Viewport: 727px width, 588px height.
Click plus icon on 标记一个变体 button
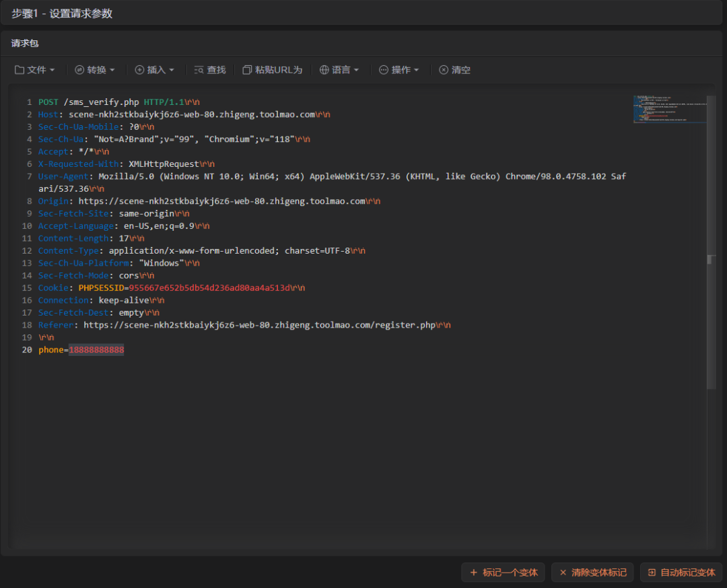point(474,573)
